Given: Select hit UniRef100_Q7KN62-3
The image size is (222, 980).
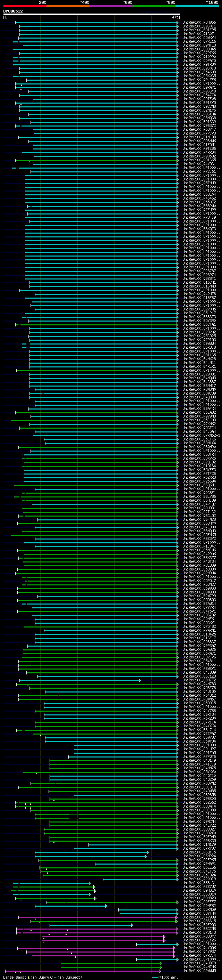Looking at the screenshot, I should point(201,435).
